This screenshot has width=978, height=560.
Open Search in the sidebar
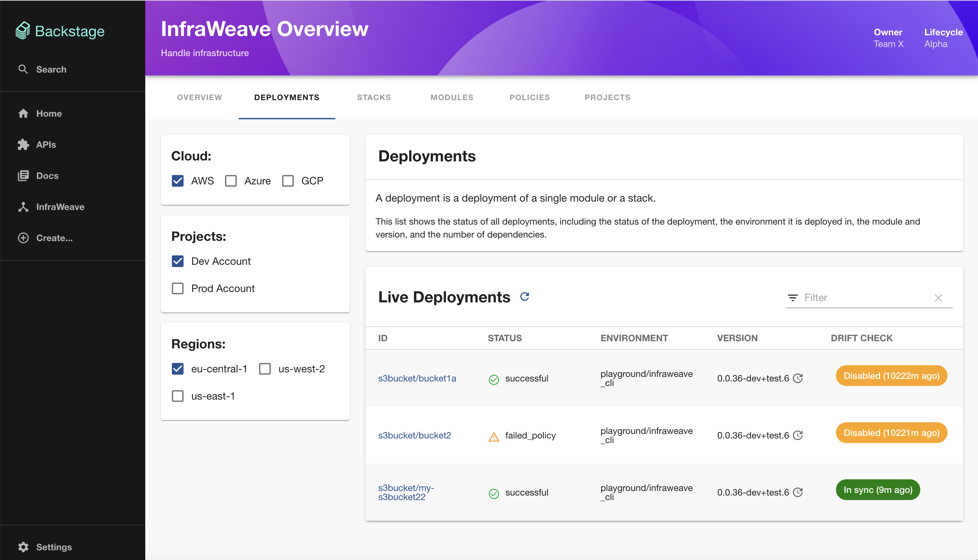pos(51,69)
